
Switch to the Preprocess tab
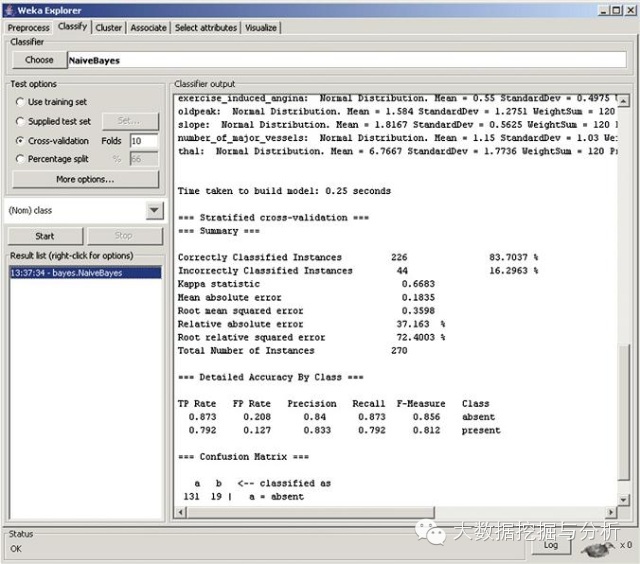coord(29,28)
